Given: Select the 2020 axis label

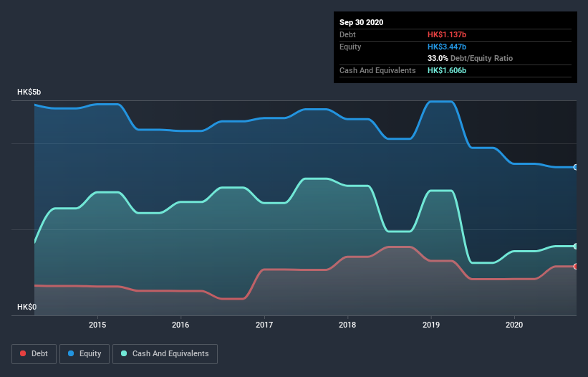Looking at the screenshot, I should click(x=514, y=325).
